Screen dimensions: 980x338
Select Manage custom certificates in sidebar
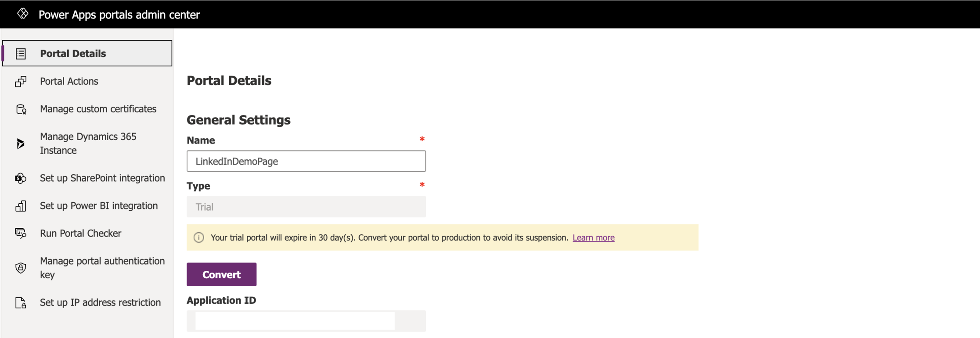pyautogui.click(x=98, y=109)
